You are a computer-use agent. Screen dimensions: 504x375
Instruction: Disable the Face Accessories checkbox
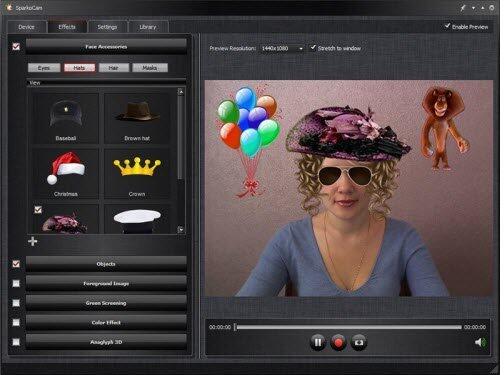point(16,47)
